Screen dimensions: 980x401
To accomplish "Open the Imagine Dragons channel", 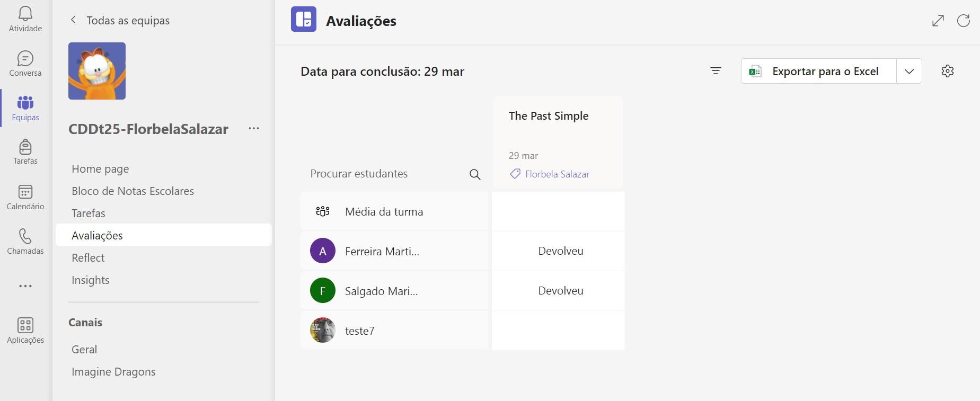I will [113, 372].
